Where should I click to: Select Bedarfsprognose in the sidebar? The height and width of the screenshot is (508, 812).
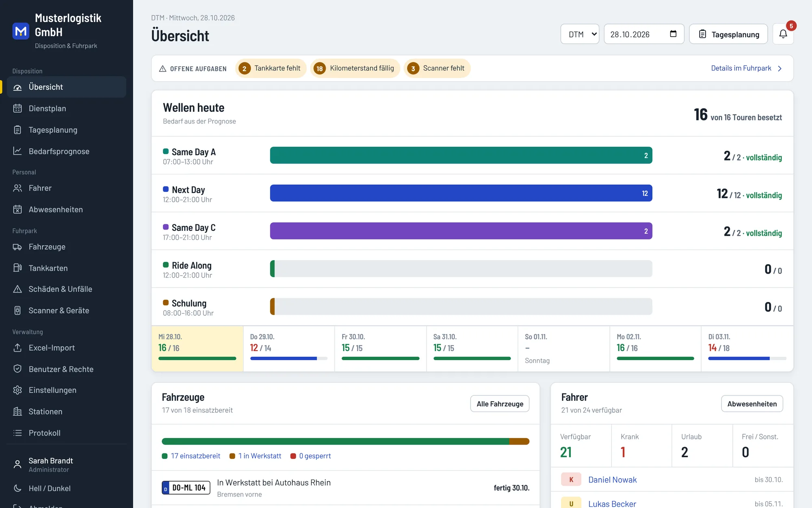click(x=67, y=151)
